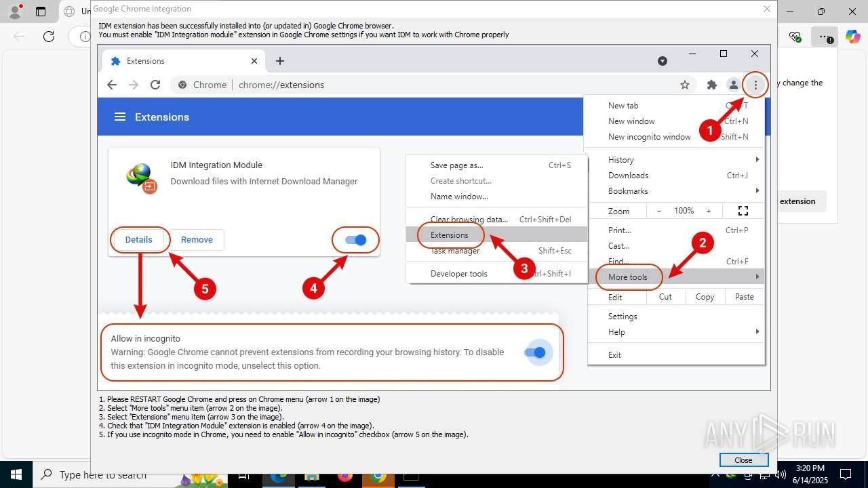Click the puzzle-piece Extensions icon in pictured Chrome

[711, 85]
